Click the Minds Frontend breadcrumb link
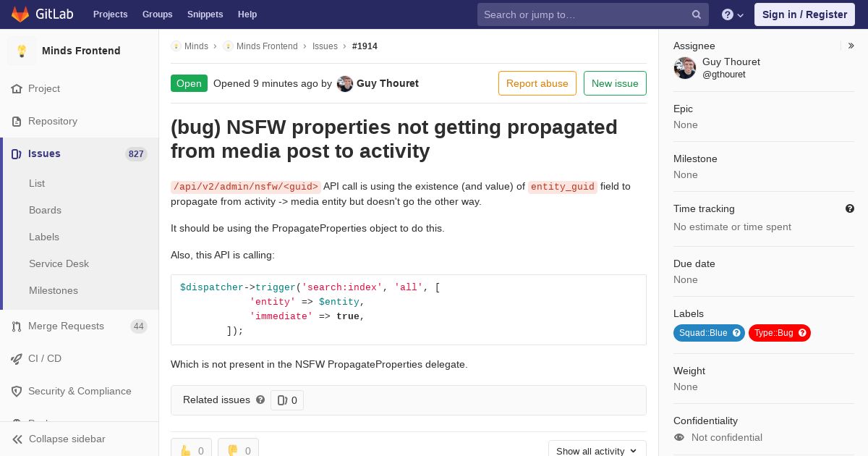This screenshot has height=456, width=868. tap(267, 46)
